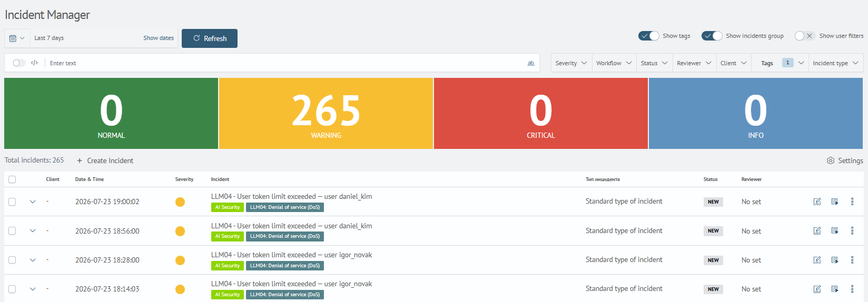This screenshot has height=302, width=868.
Task: Sort by Client column header
Action: tap(53, 179)
